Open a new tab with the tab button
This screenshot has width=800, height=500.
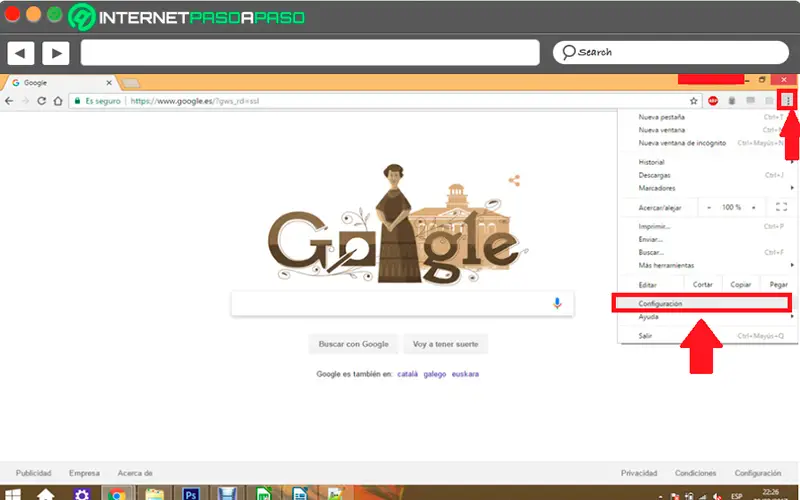(x=131, y=83)
